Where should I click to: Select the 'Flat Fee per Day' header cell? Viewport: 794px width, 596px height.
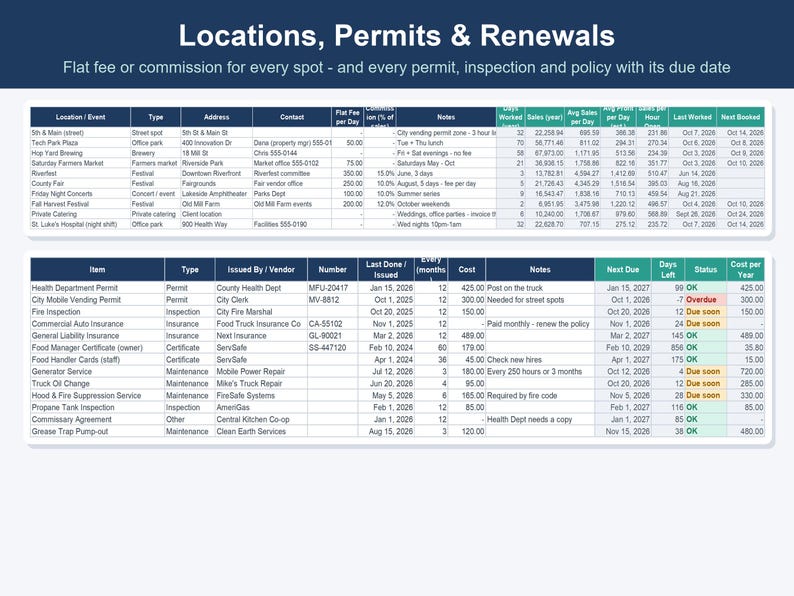point(347,117)
